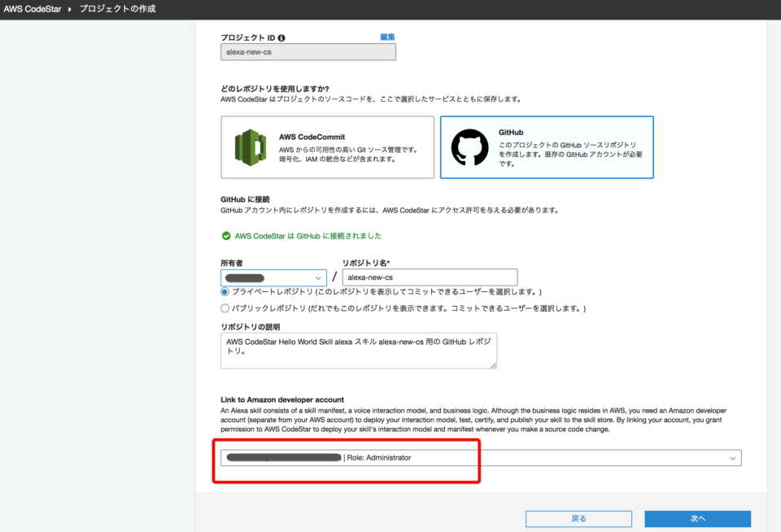Screen dimensions: 781x532
Task: Click the green GitHub connection checkmark icon
Action: click(228, 235)
